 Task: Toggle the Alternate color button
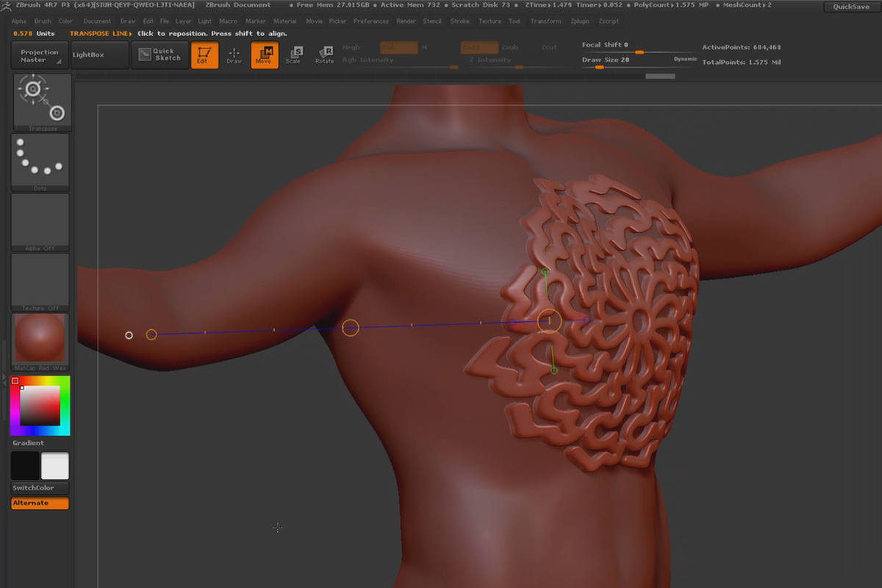pos(40,503)
